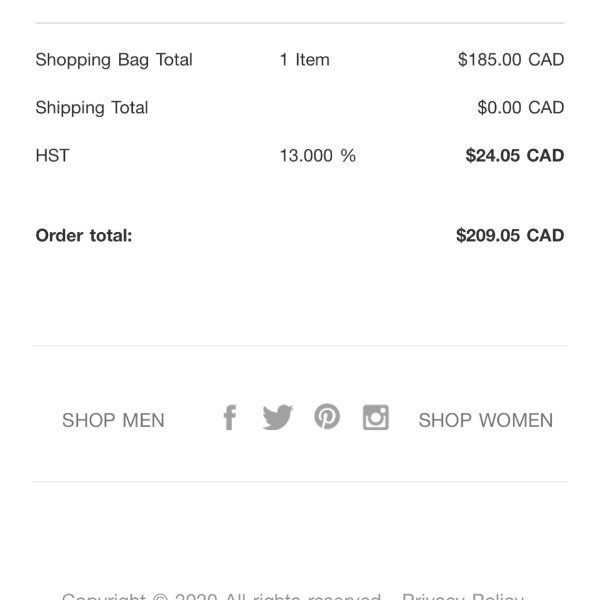The image size is (600, 600).
Task: Click the divider line above SHOP MEN
Action: click(300, 346)
